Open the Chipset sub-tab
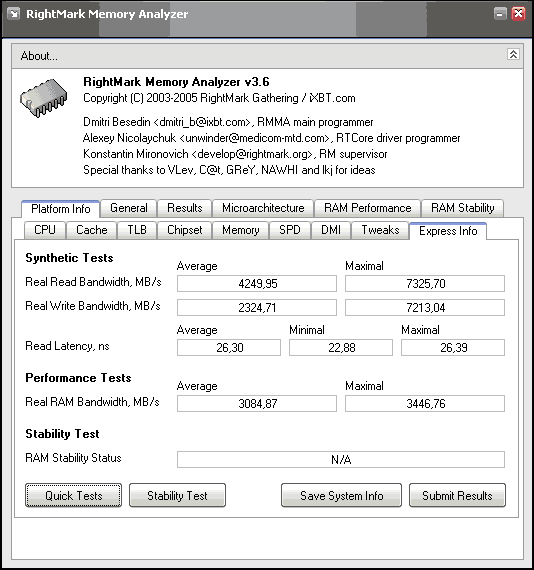 tap(185, 230)
